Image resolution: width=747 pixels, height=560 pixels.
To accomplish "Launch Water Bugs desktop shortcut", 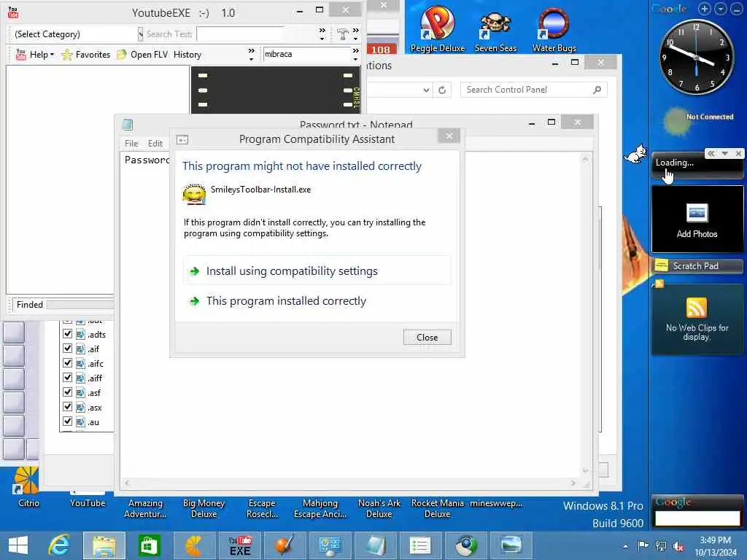I will 554,28.
